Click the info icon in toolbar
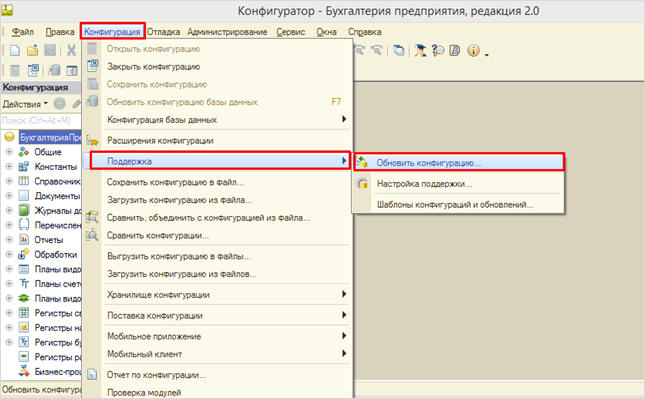Viewport: 645px width, 399px height. [x=473, y=50]
